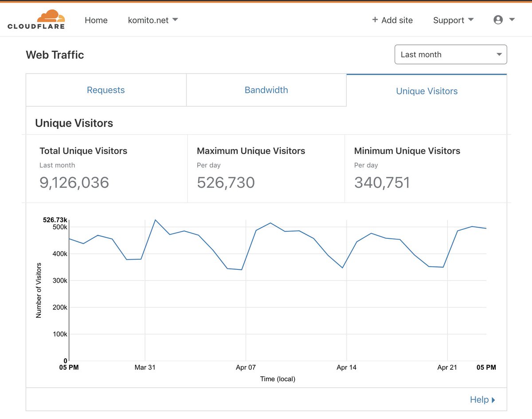Open the komito.net site dropdown
Screen dimensions: 532x419
[153, 20]
